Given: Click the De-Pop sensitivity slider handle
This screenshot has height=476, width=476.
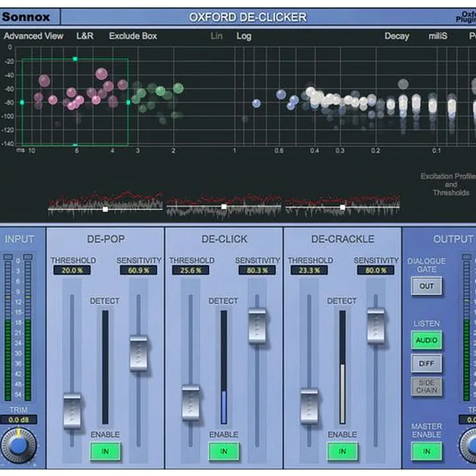Looking at the screenshot, I should 138,353.
